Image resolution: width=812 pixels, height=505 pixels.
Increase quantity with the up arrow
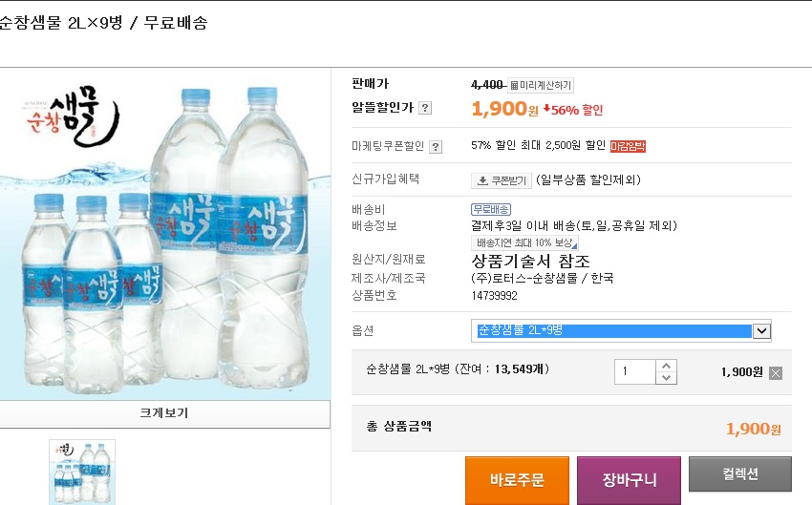(666, 366)
